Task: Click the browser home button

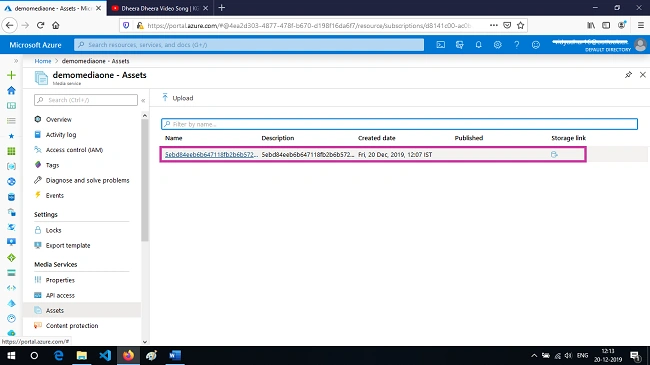Action: tap(56, 25)
